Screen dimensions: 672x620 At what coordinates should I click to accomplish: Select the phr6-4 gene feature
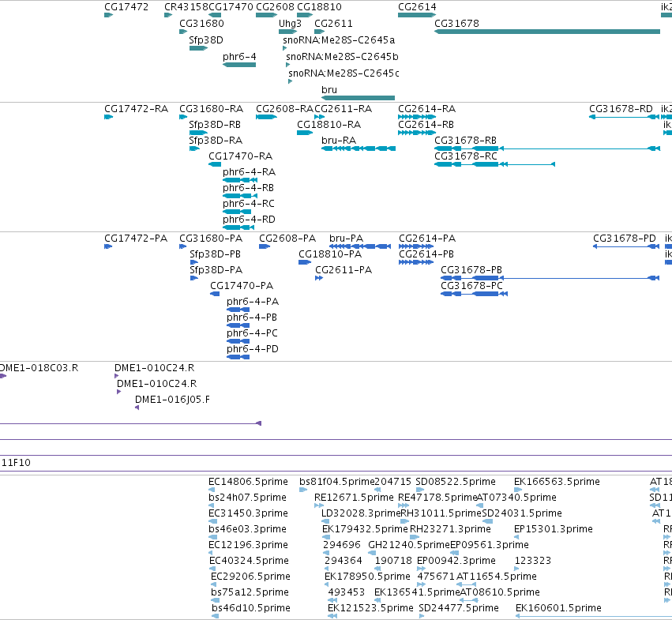[239, 65]
